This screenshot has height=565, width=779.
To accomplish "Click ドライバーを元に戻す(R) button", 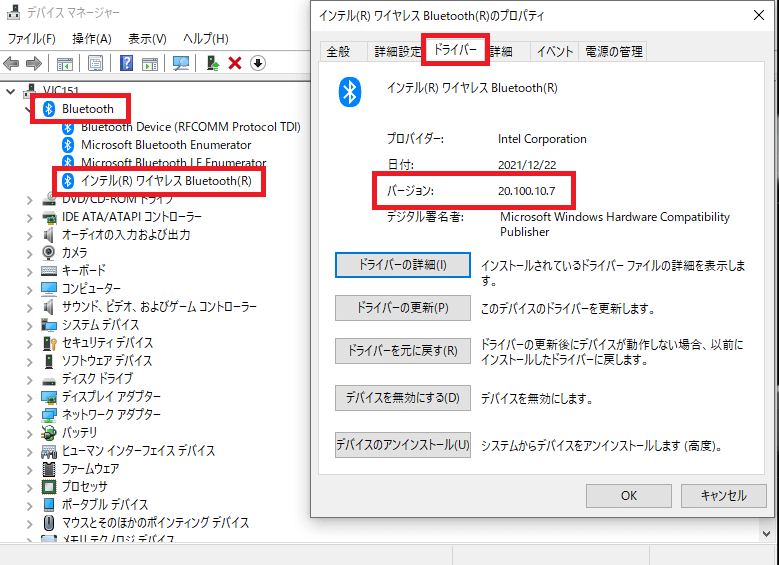I will 402,351.
